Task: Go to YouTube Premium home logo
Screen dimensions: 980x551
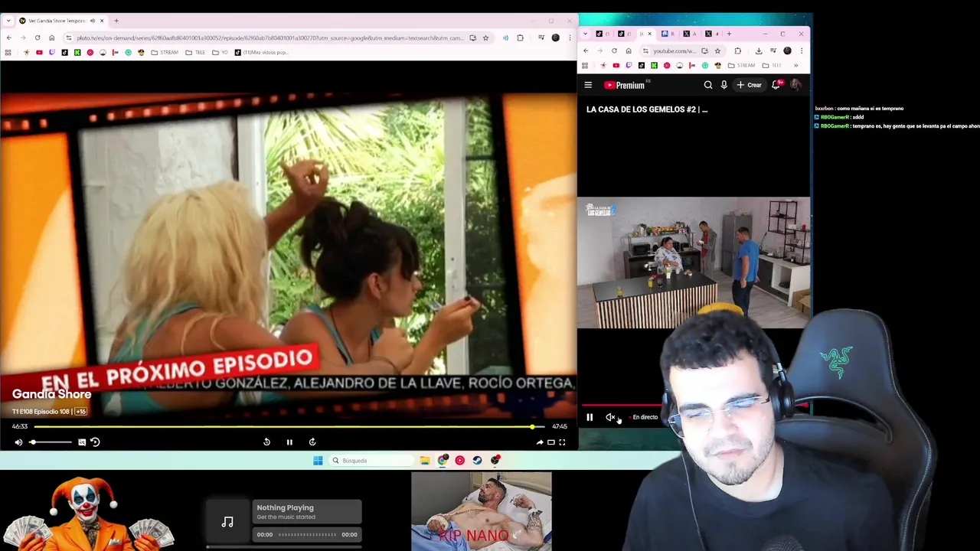Action: [x=624, y=85]
